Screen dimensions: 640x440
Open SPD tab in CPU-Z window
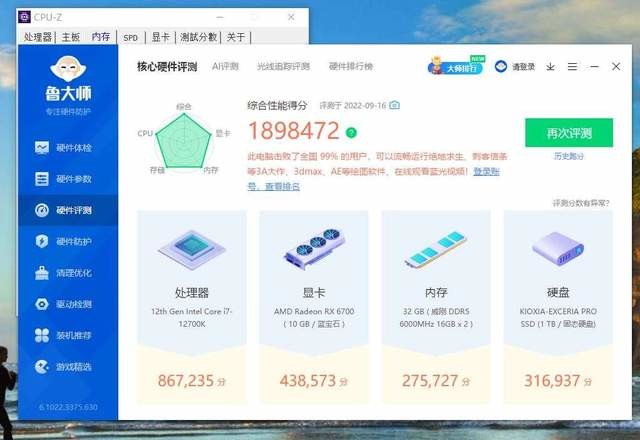pyautogui.click(x=131, y=38)
